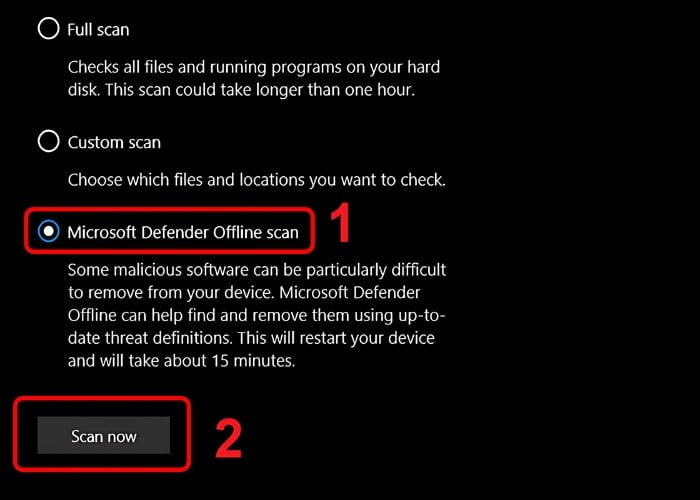The width and height of the screenshot is (700, 500).
Task: Select the Full scan radio button
Action: point(48,29)
